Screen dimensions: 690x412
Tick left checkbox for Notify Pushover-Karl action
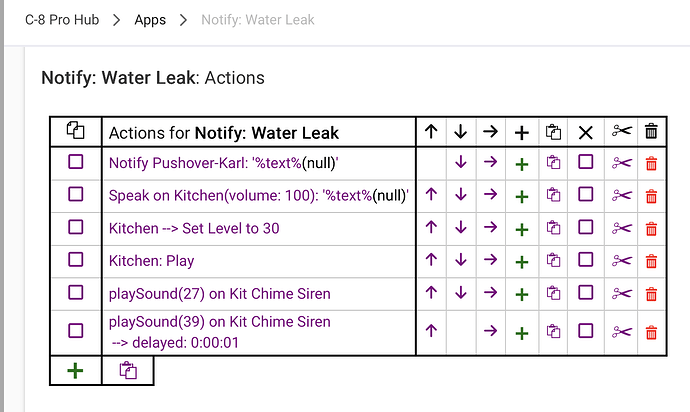click(x=76, y=162)
